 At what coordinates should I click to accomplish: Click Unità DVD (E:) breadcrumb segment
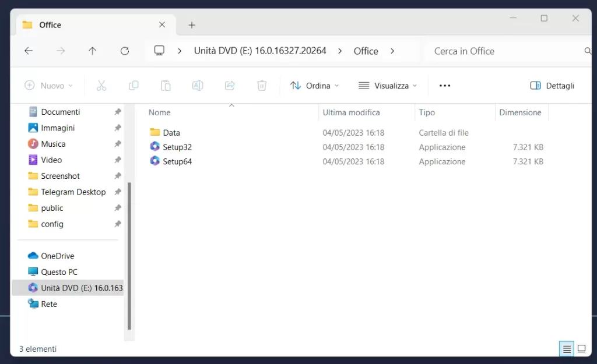(x=260, y=51)
